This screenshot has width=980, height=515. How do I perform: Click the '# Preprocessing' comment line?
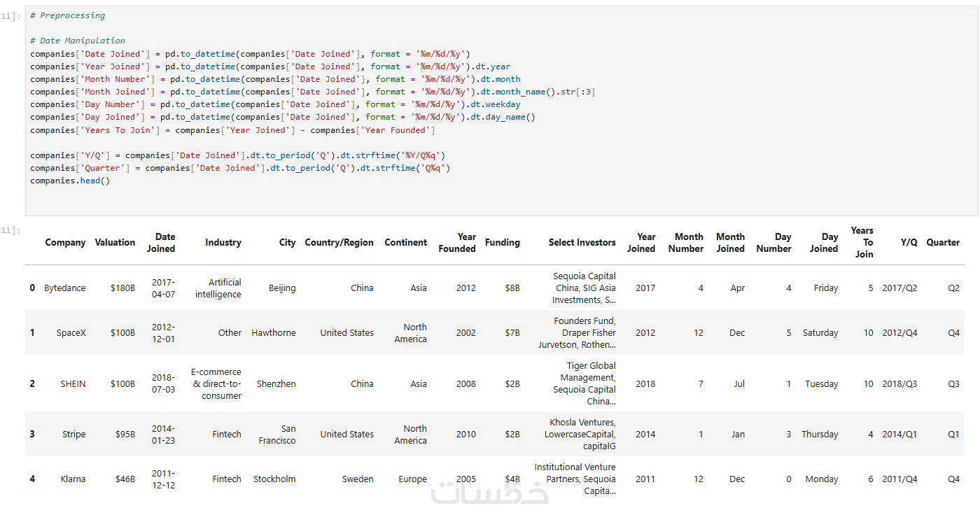[67, 15]
